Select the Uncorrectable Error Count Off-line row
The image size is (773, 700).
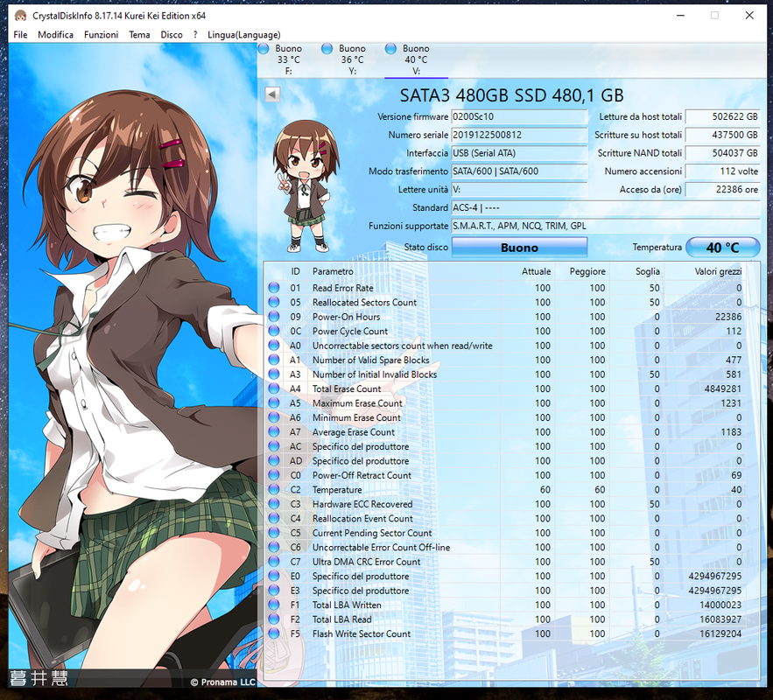click(505, 547)
